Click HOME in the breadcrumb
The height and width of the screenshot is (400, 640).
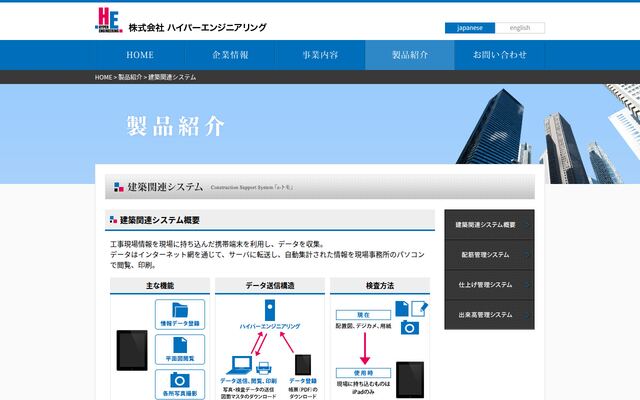click(103, 77)
